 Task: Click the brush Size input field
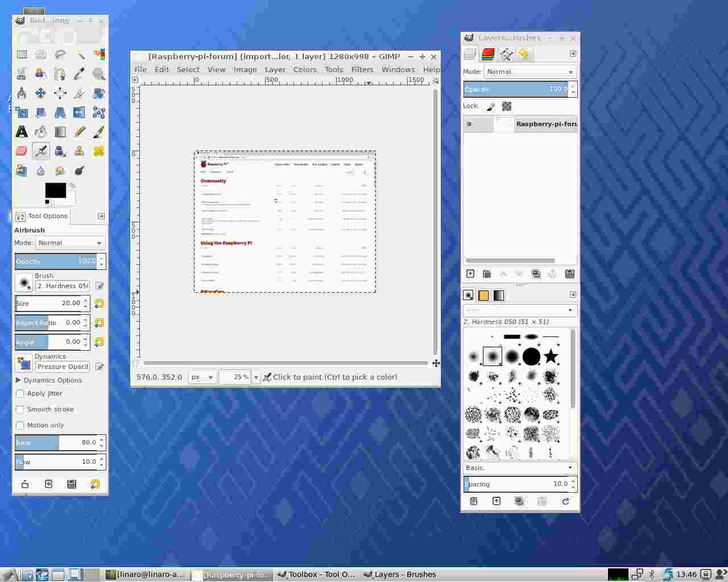[x=51, y=304]
